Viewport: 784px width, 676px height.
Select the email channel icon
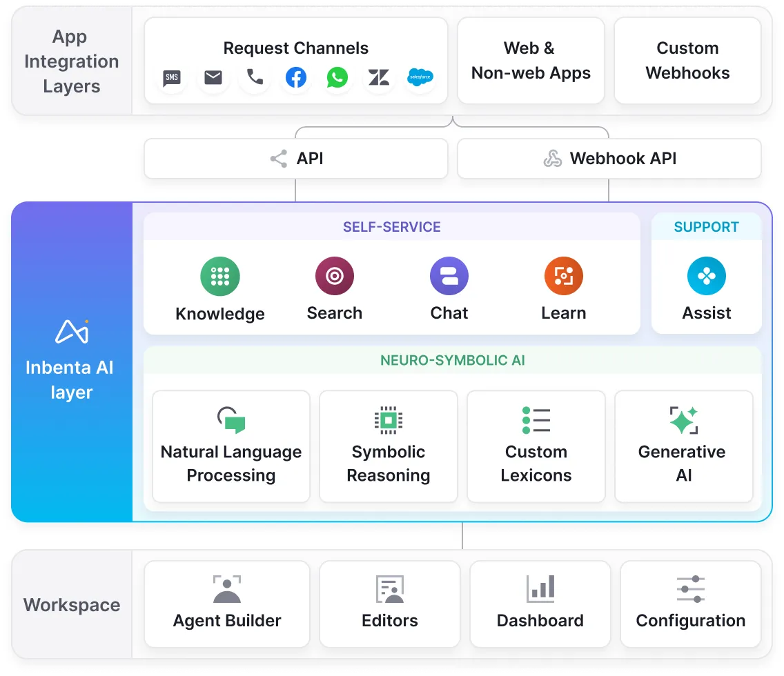tap(213, 78)
